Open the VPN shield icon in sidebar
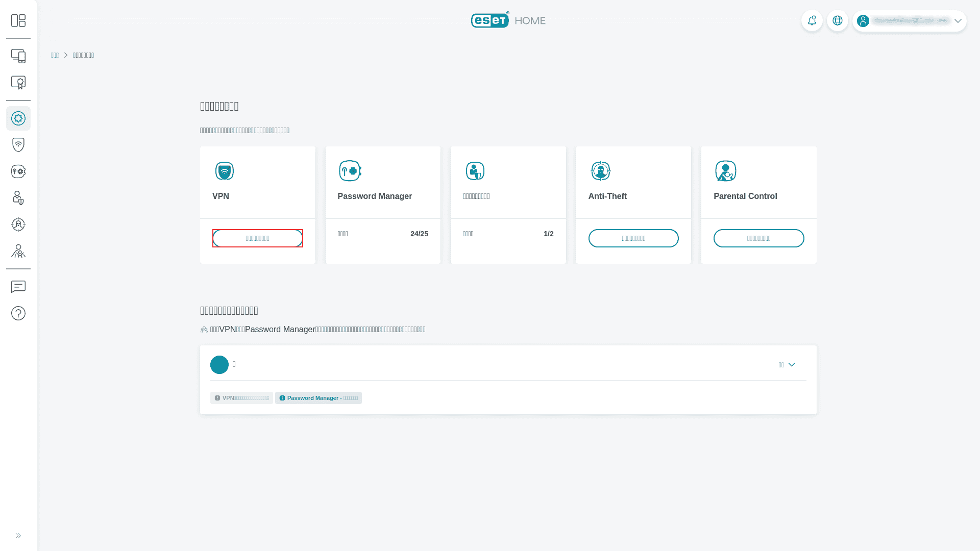 (18, 144)
